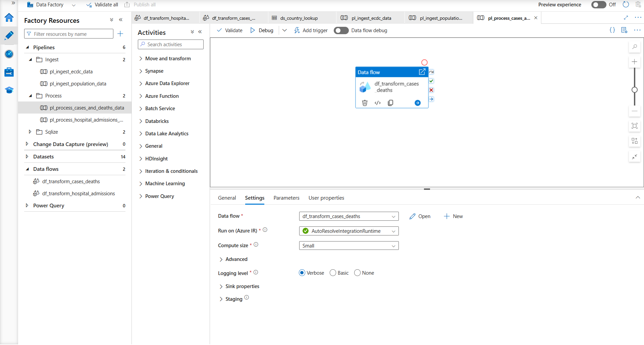Open the pl_ingest_ecdc_data tab

(x=371, y=18)
